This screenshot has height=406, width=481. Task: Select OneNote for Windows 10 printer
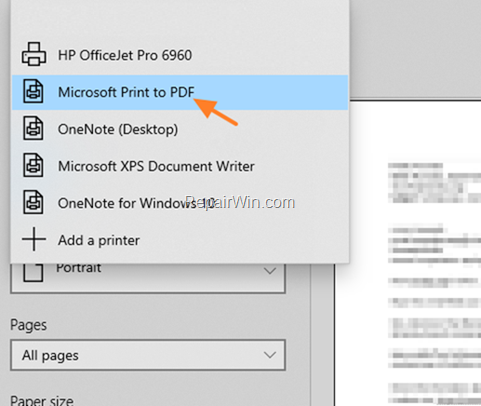pyautogui.click(x=180, y=203)
